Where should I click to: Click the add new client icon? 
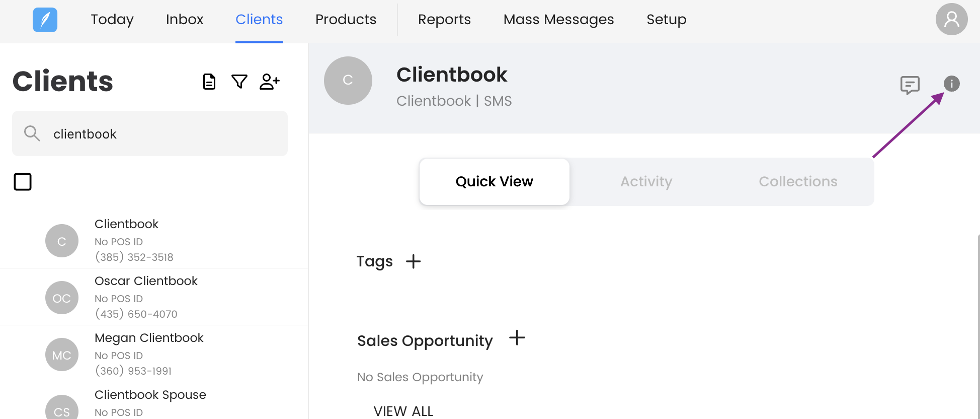coord(270,82)
